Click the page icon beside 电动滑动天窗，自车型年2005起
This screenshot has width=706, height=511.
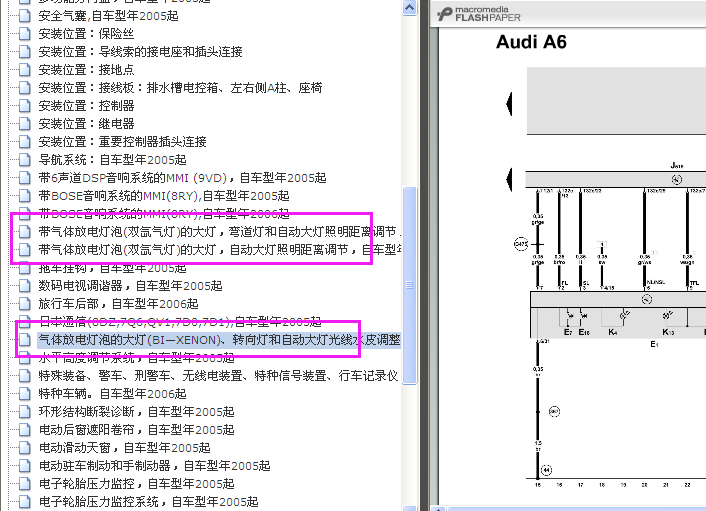[x=25, y=448]
